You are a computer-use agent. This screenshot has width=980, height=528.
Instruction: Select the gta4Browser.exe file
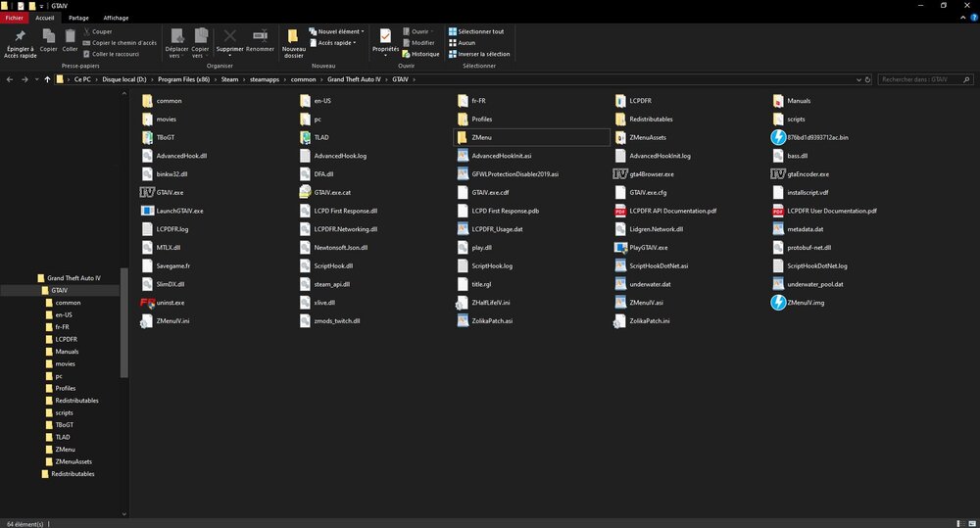pyautogui.click(x=644, y=174)
